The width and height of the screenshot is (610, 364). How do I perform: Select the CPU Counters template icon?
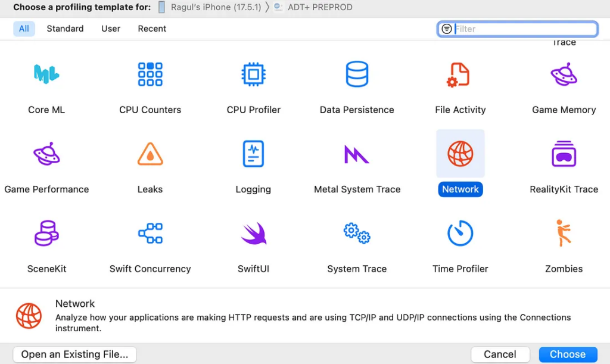150,74
